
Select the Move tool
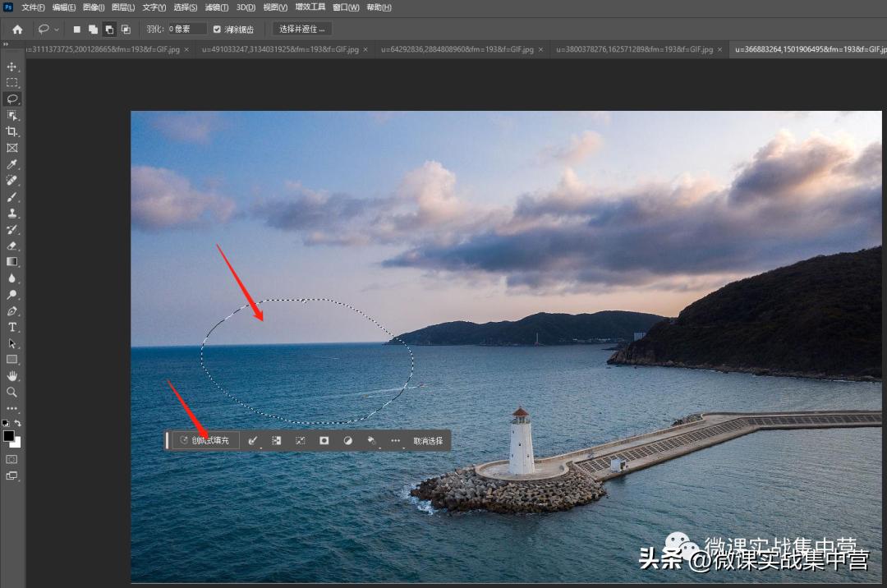(11, 67)
